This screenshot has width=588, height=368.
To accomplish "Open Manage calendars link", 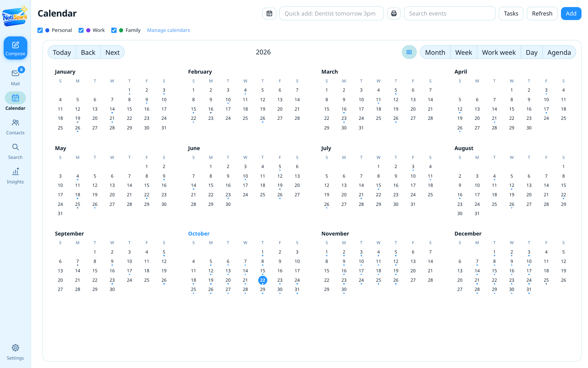I will [168, 30].
